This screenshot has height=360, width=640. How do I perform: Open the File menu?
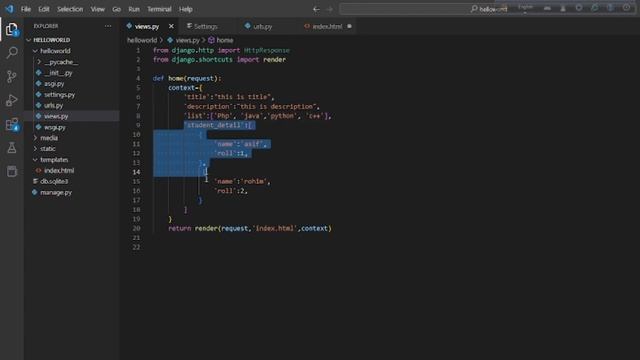click(x=26, y=9)
